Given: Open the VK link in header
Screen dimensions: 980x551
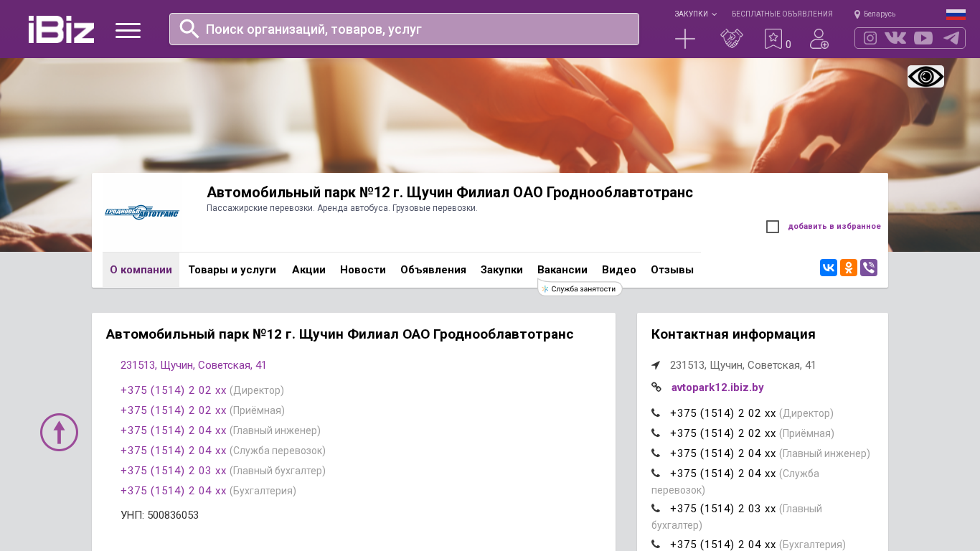Looking at the screenshot, I should pyautogui.click(x=895, y=38).
